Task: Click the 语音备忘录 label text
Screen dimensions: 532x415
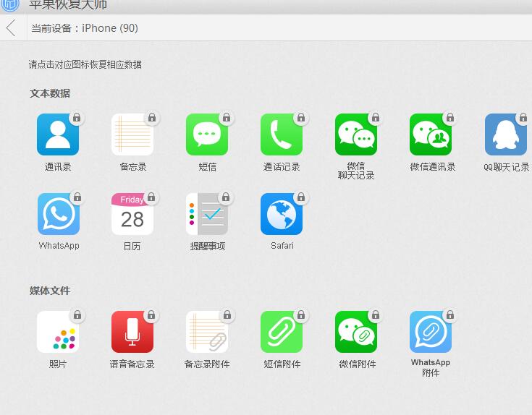Action: [x=132, y=364]
